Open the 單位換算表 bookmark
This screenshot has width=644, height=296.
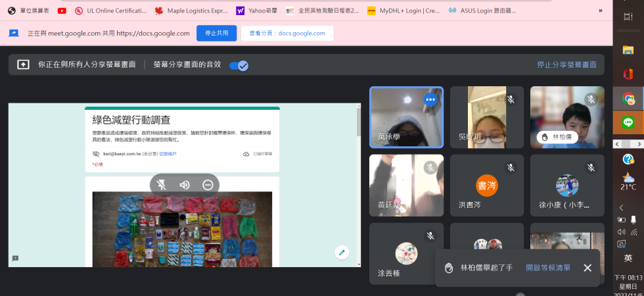pyautogui.click(x=28, y=11)
